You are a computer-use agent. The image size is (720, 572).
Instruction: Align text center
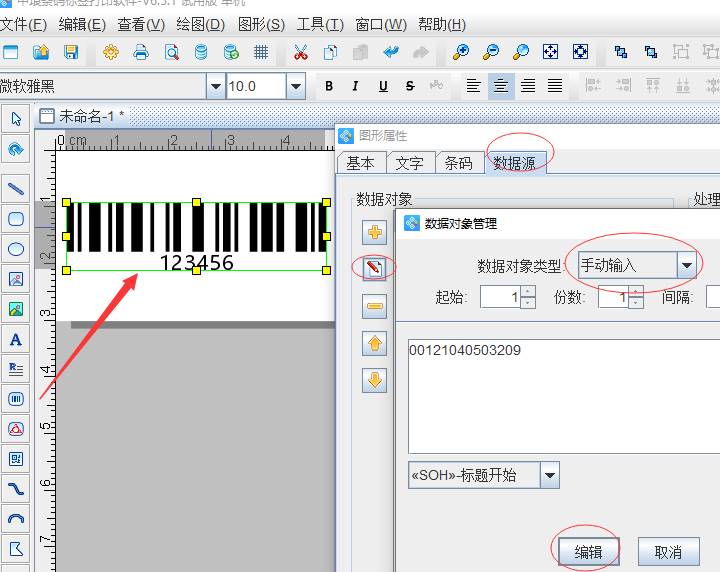501,86
